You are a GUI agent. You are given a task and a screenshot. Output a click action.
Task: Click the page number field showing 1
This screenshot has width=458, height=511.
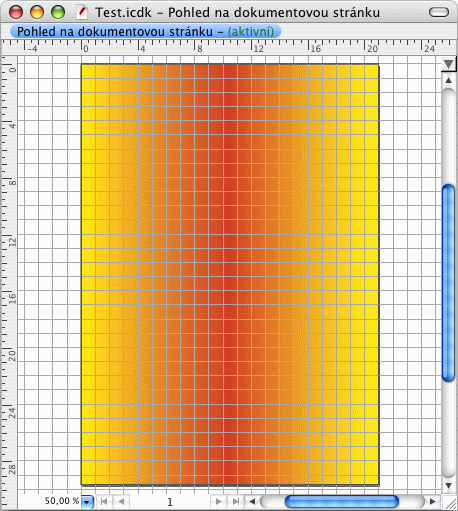170,502
